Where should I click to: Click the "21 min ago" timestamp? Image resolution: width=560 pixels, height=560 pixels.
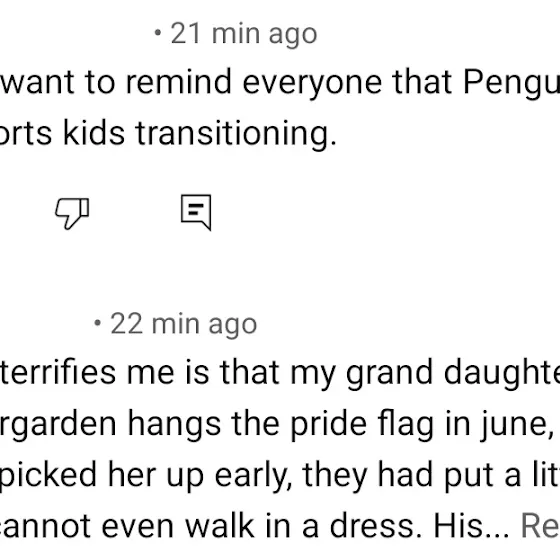click(244, 34)
